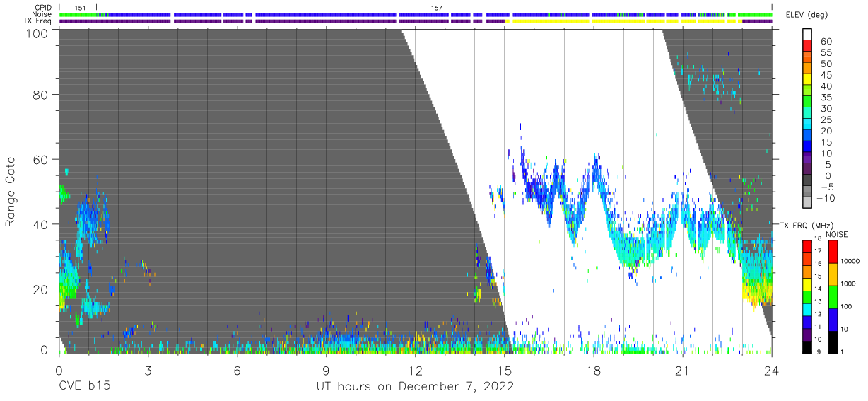Click the 'UT hours on December 7, 2022' axis title
Image resolution: width=868 pixels, height=401 pixels.
click(414, 387)
